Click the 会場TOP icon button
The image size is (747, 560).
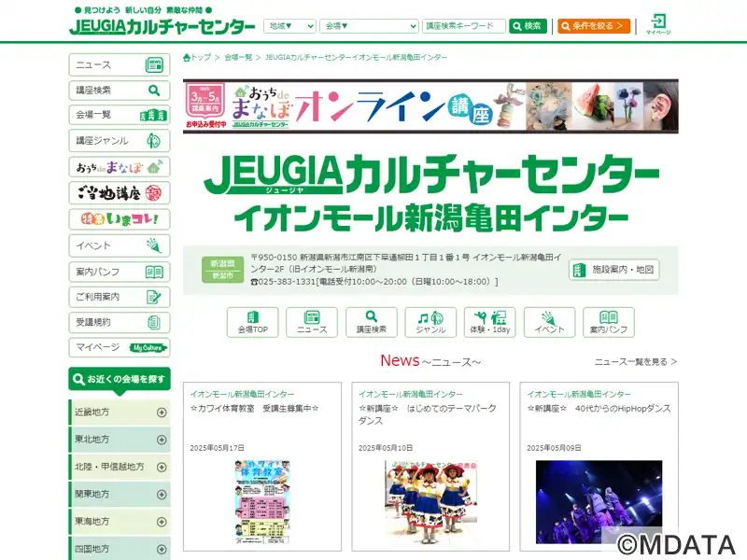[x=252, y=322]
